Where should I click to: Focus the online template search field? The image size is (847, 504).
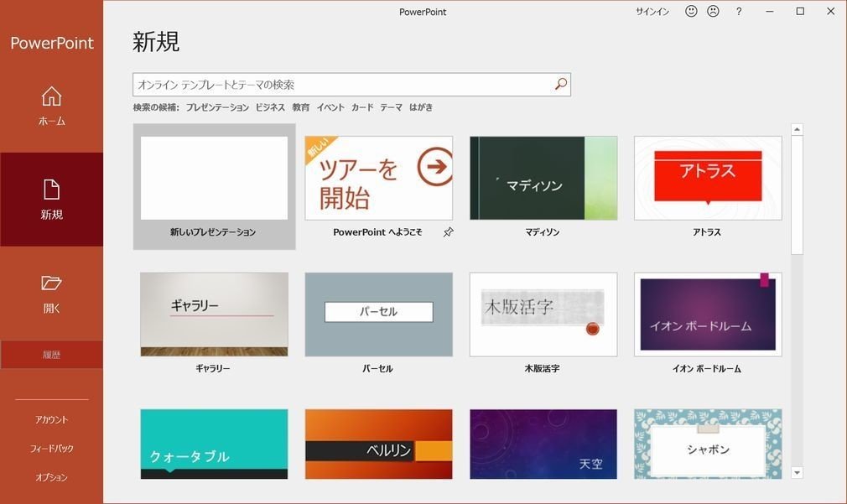[351, 84]
